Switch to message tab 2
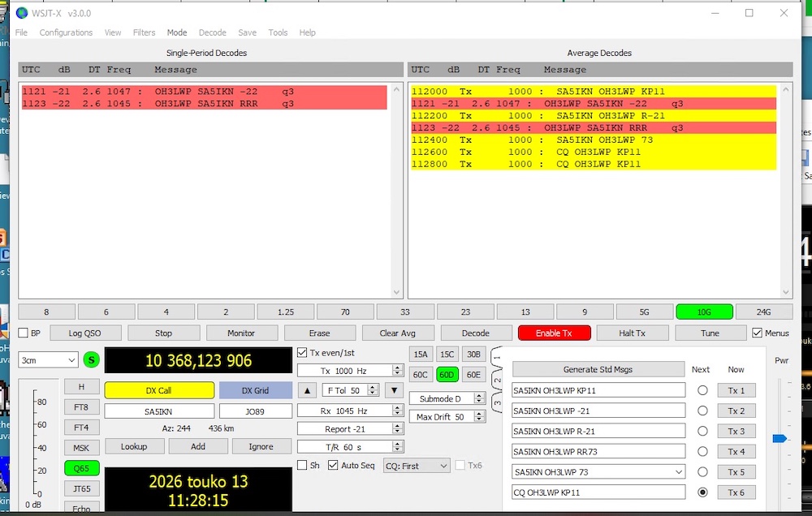 (x=497, y=380)
